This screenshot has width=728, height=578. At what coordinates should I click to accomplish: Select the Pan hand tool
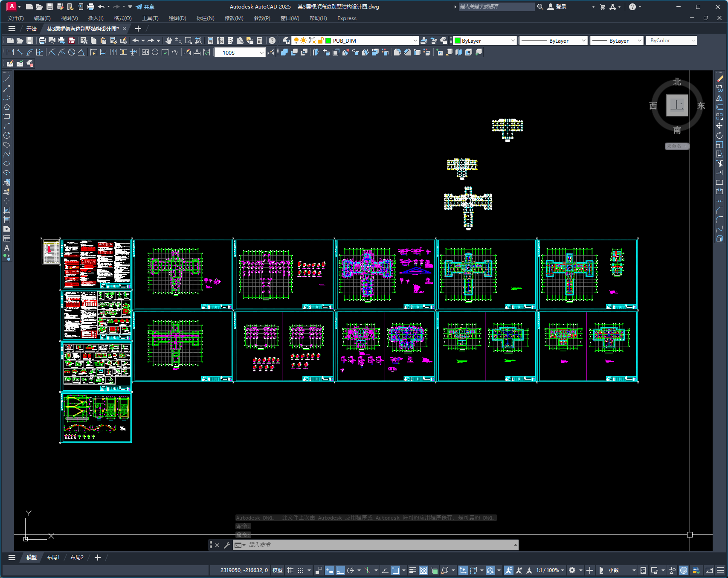(x=169, y=41)
